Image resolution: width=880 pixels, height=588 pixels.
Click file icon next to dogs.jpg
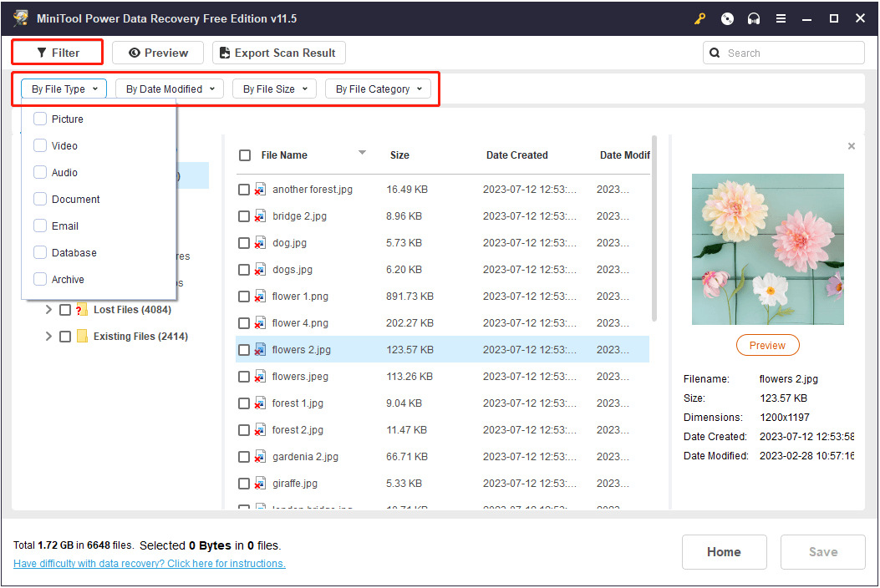pos(260,270)
